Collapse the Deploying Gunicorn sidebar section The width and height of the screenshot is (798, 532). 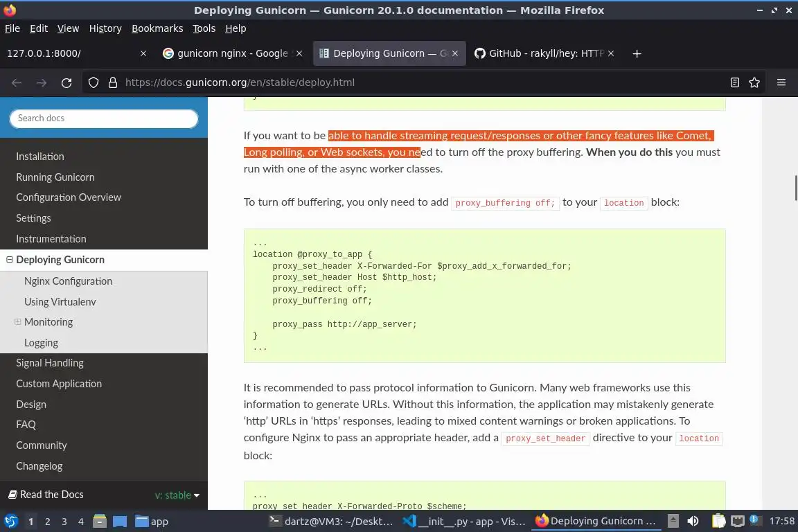(x=9, y=260)
